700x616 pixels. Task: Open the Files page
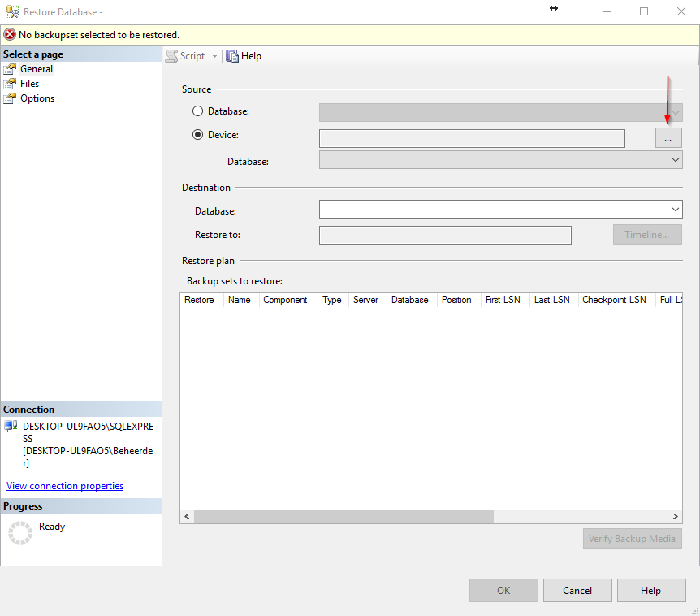(29, 84)
